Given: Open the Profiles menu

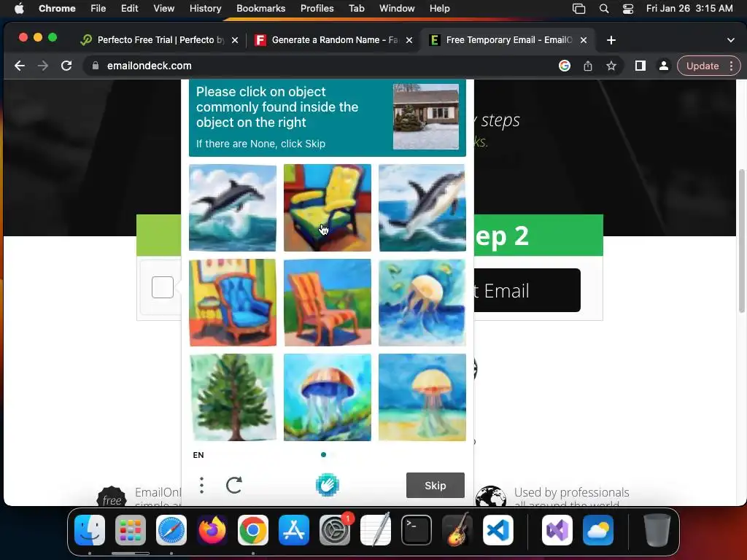Looking at the screenshot, I should 317,8.
